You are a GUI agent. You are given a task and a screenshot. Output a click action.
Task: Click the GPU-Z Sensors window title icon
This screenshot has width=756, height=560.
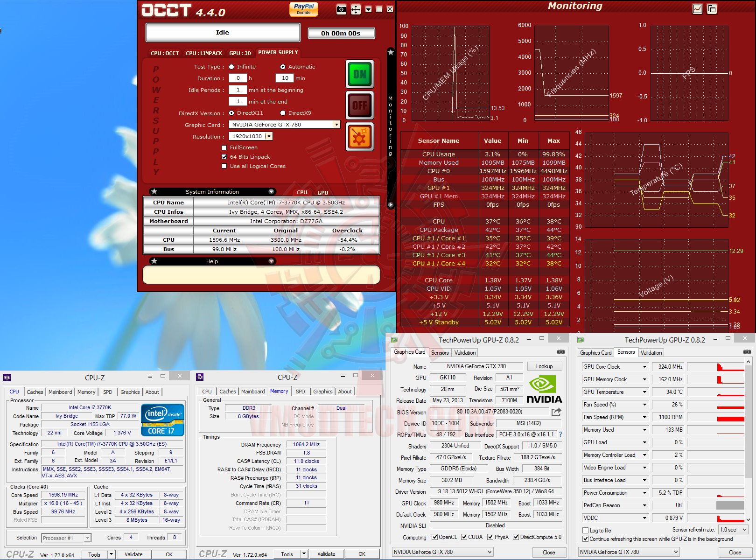tap(581, 340)
